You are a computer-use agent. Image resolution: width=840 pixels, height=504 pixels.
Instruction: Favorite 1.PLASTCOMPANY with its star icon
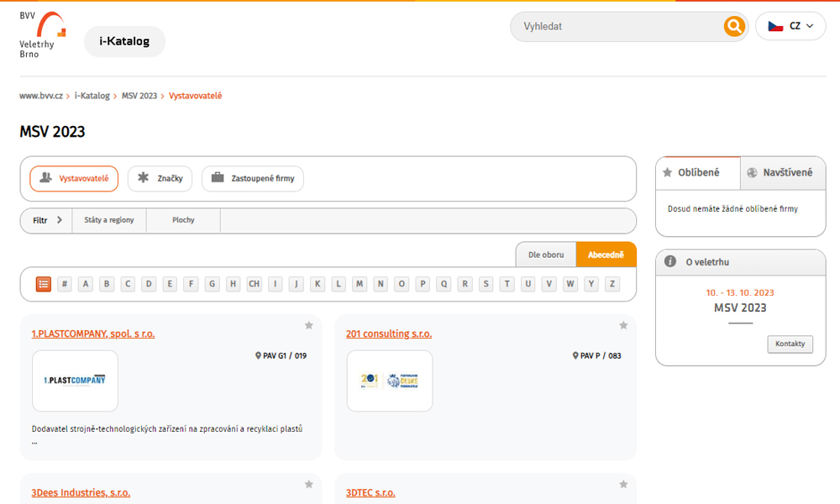309,326
